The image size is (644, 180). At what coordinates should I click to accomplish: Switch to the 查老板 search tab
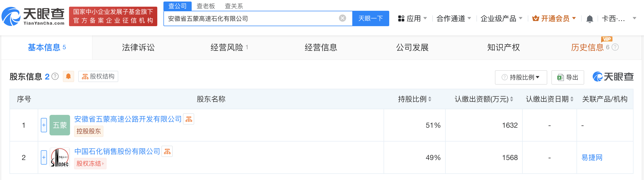[x=206, y=6]
